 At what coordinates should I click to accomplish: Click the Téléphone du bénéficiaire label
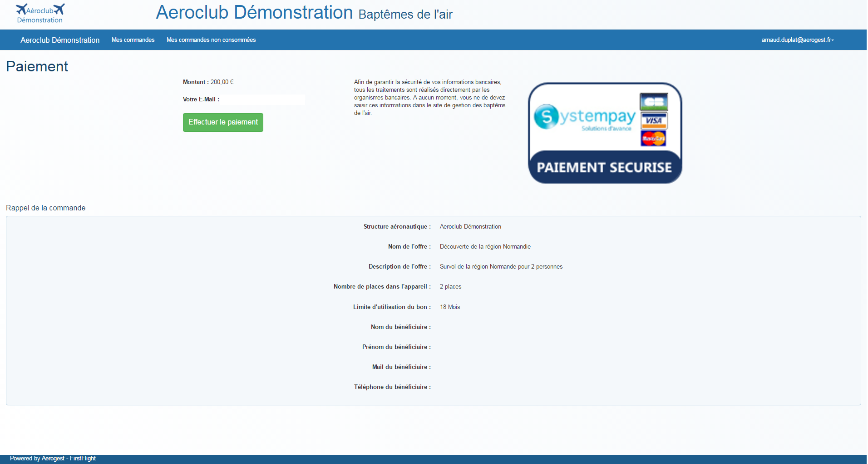coord(393,387)
